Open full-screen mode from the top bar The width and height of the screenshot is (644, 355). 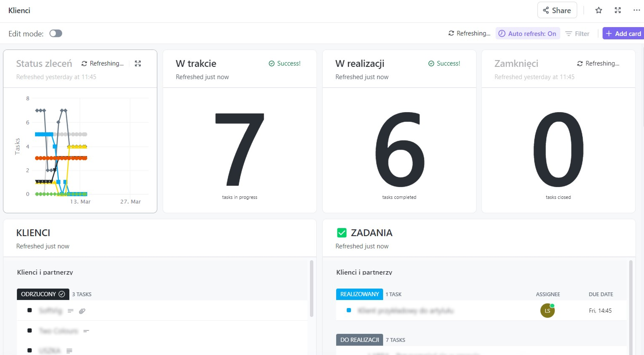618,10
